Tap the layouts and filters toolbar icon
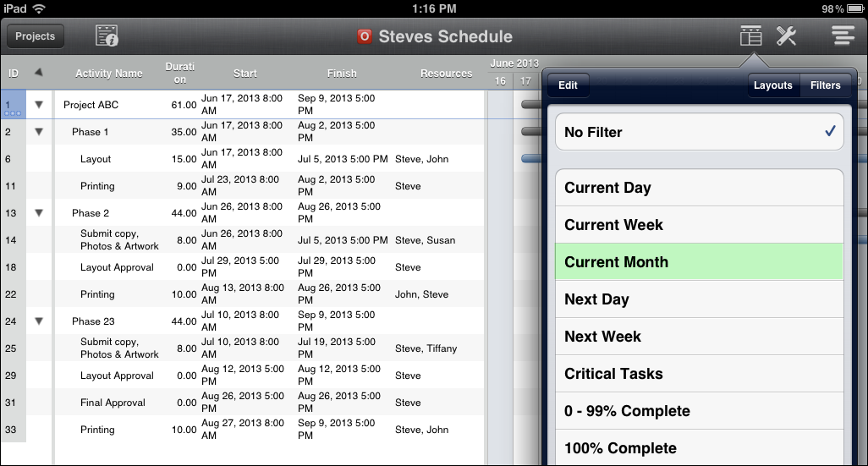Image resolution: width=868 pixels, height=466 pixels. pos(750,36)
